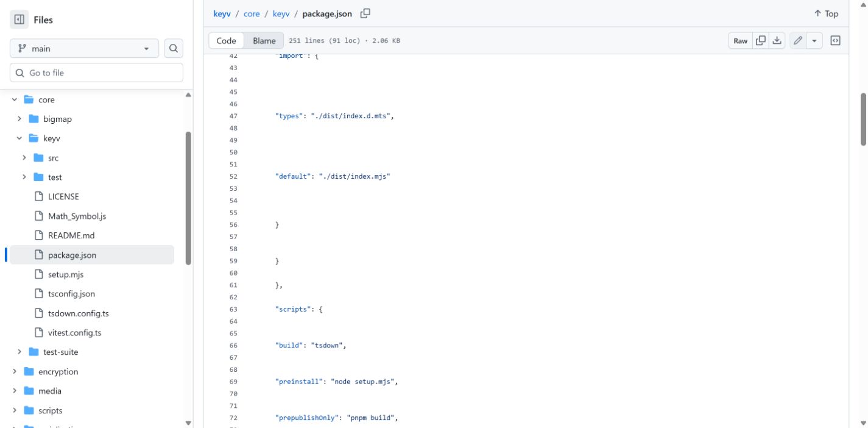Collapse the Files side panel
The image size is (868, 428).
[x=19, y=20]
